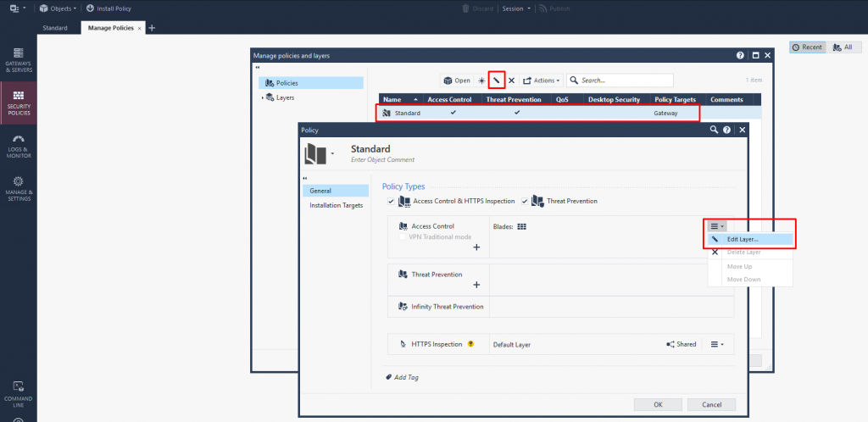Screen dimensions: 868x422
Task: Toggle Threat Prevention checkbox
Action: [525, 201]
